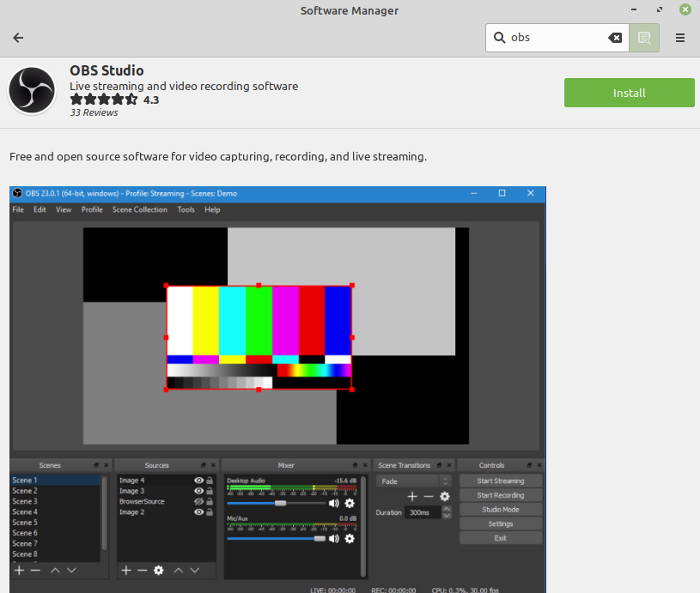Adjust the Mic/Aux volume slider
This screenshot has width=700, height=593.
[x=320, y=538]
